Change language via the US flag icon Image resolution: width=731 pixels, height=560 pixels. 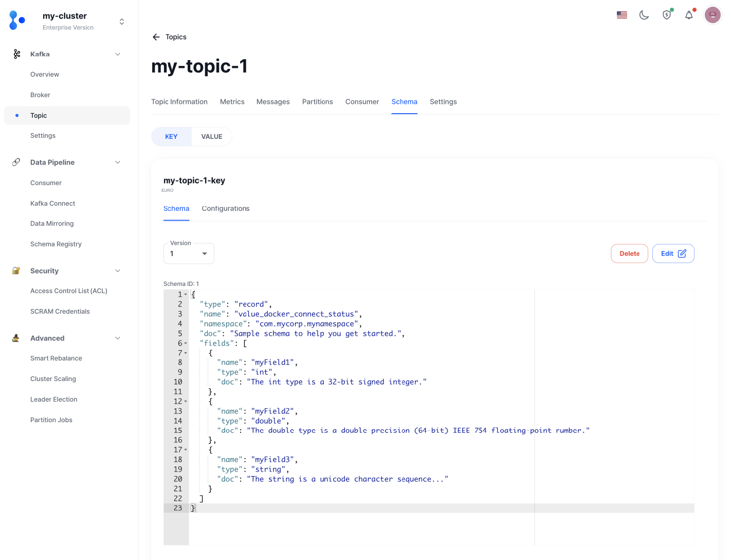pyautogui.click(x=622, y=14)
